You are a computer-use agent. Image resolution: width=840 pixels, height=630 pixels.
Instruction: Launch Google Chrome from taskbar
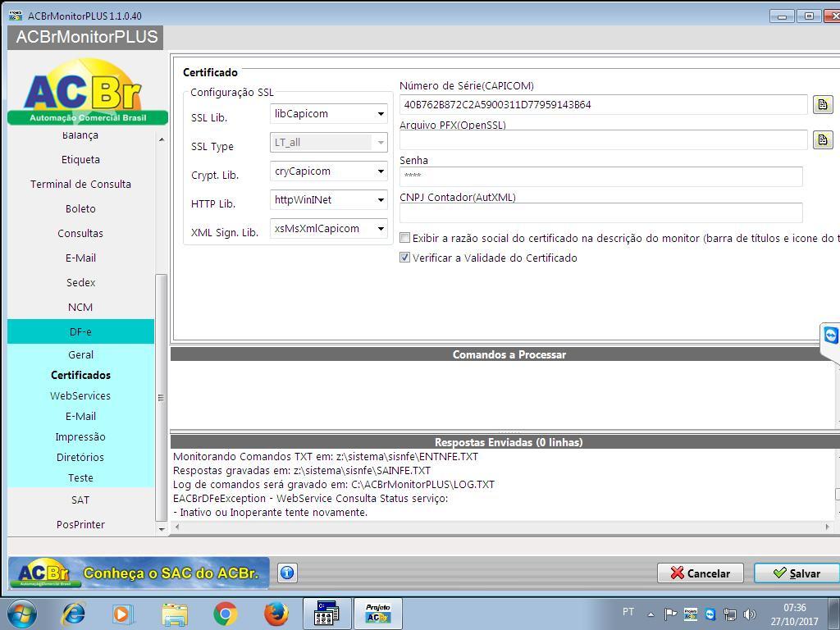click(x=226, y=614)
